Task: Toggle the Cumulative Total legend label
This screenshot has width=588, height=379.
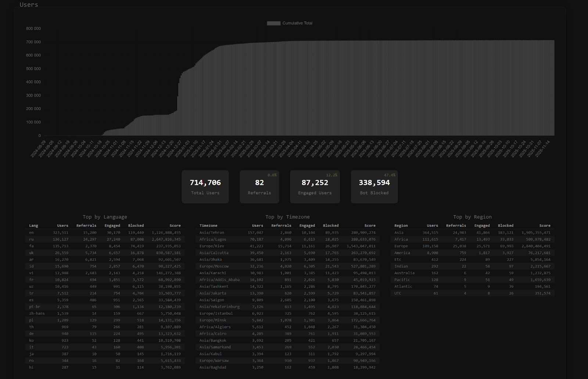Action: pyautogui.click(x=297, y=23)
